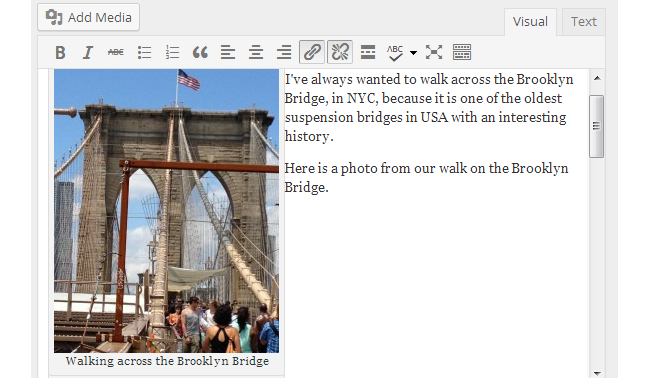Insert a bulleted unordered list
Image resolution: width=650 pixels, height=378 pixels.
[144, 53]
